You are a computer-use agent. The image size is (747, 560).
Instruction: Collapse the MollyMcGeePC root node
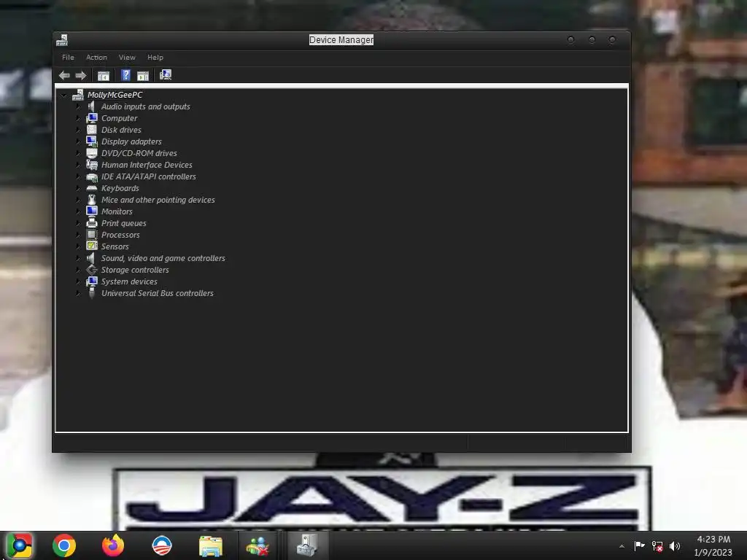[x=64, y=96]
